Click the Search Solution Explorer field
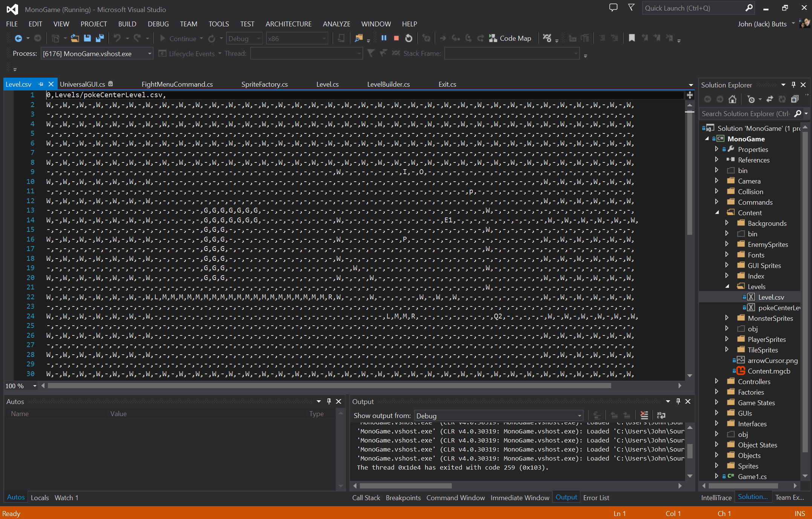Screen dimensions: 812x519 pos(746,113)
